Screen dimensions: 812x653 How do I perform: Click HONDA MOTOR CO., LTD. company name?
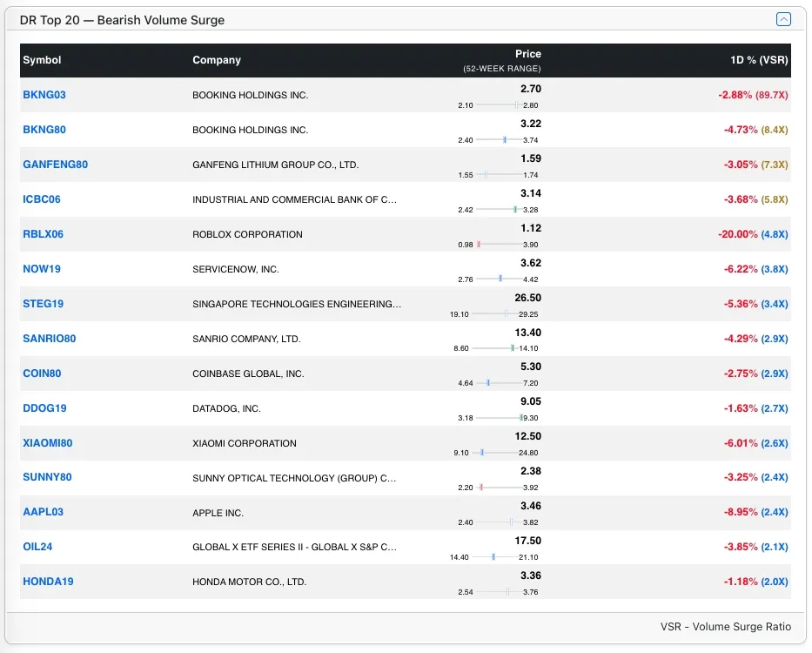click(250, 582)
